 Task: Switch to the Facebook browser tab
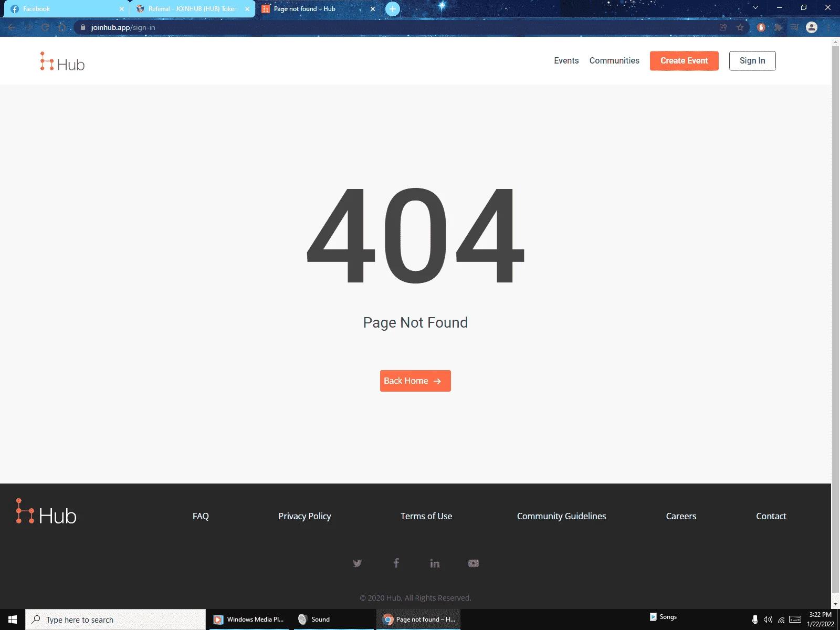(66, 9)
